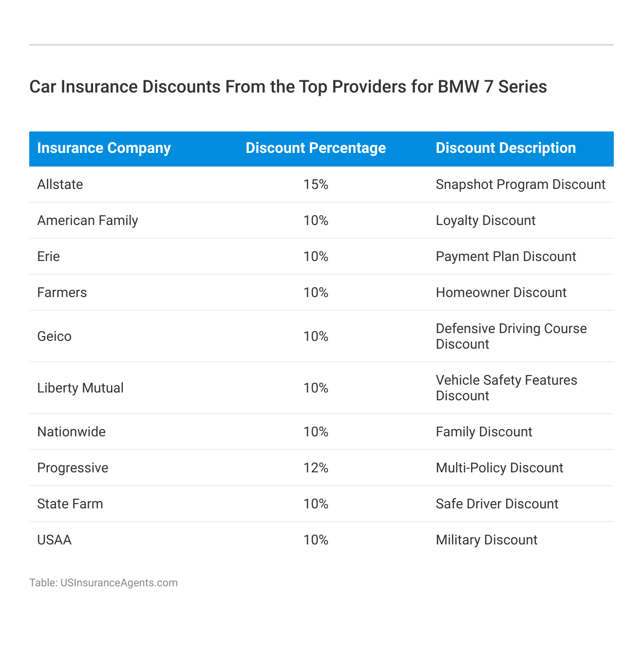Click the Farmers company name
The width and height of the screenshot is (643, 672).
tap(62, 293)
